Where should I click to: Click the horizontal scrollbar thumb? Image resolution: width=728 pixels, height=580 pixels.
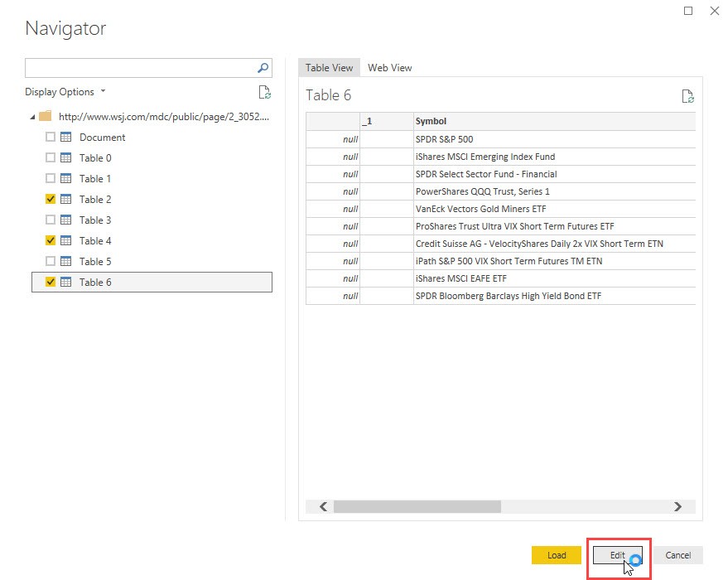(417, 506)
